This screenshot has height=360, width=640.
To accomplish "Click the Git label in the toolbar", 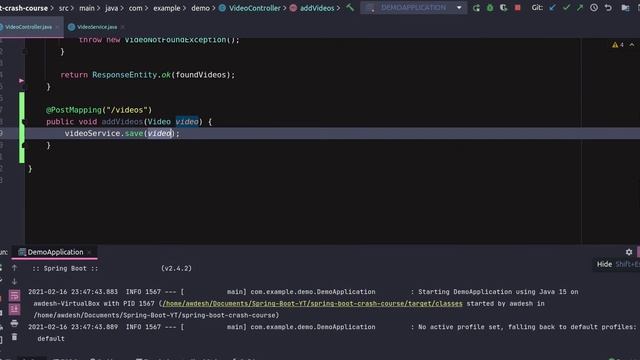I will tap(537, 8).
